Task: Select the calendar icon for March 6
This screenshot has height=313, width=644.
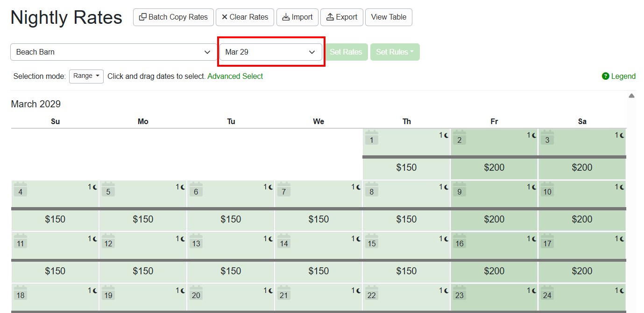Action: (196, 190)
